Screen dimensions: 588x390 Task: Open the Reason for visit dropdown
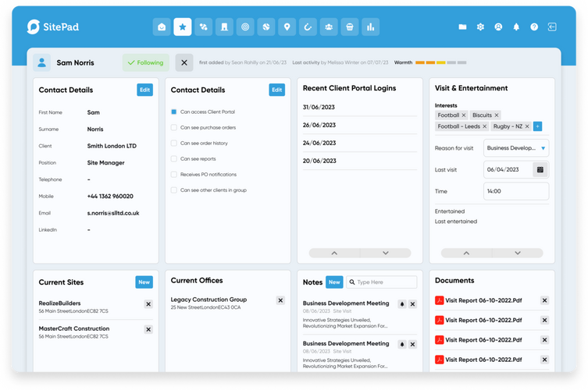(516, 147)
